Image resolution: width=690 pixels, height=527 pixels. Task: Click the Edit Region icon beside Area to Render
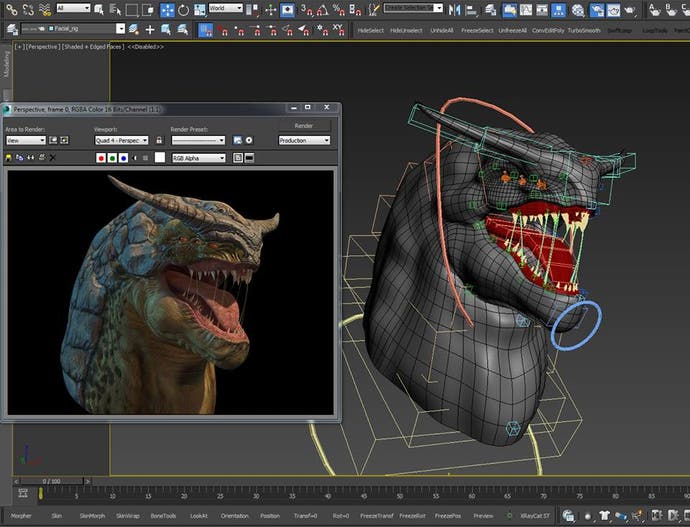(x=53, y=140)
